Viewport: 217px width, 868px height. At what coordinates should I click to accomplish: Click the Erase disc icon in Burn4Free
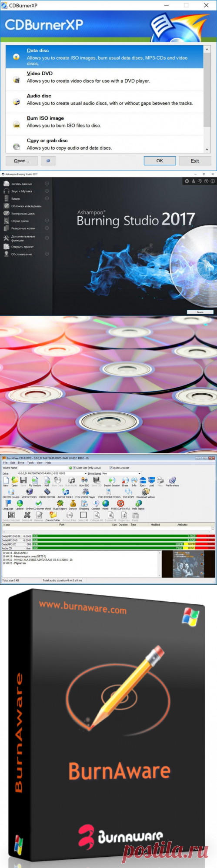point(125,481)
